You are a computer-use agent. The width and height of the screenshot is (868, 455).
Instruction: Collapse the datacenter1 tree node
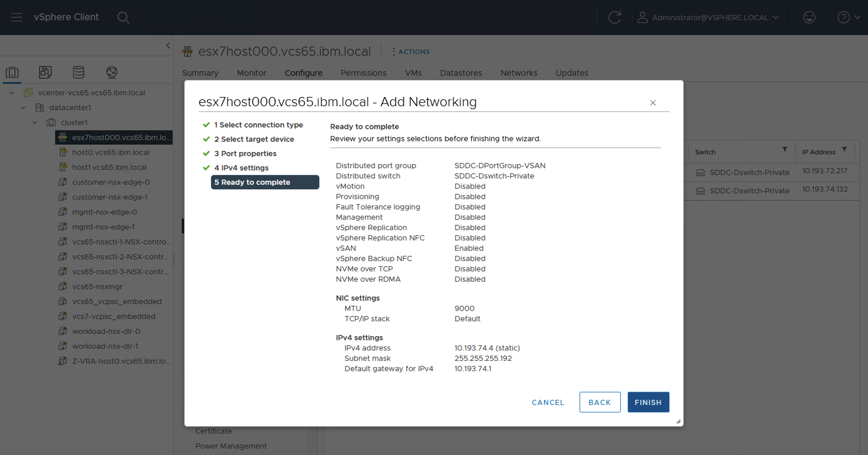[23, 108]
